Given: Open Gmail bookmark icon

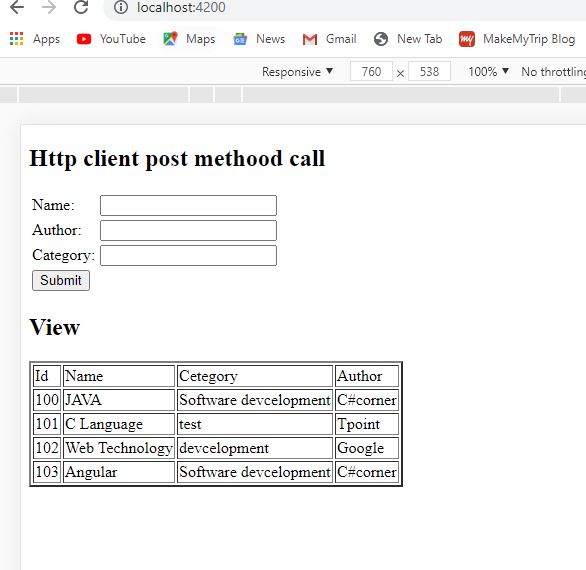Looking at the screenshot, I should [310, 39].
